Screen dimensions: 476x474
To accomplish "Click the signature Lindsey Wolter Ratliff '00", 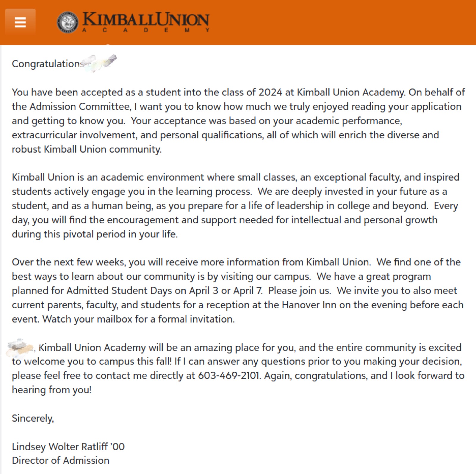I will [68, 447].
